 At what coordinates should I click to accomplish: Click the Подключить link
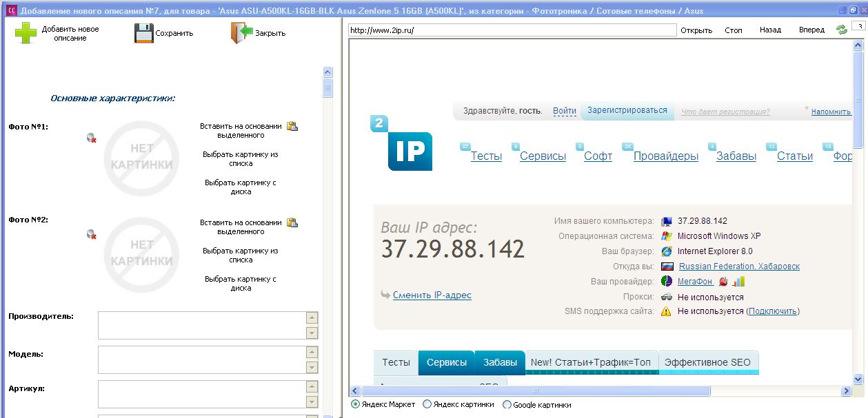coord(772,311)
